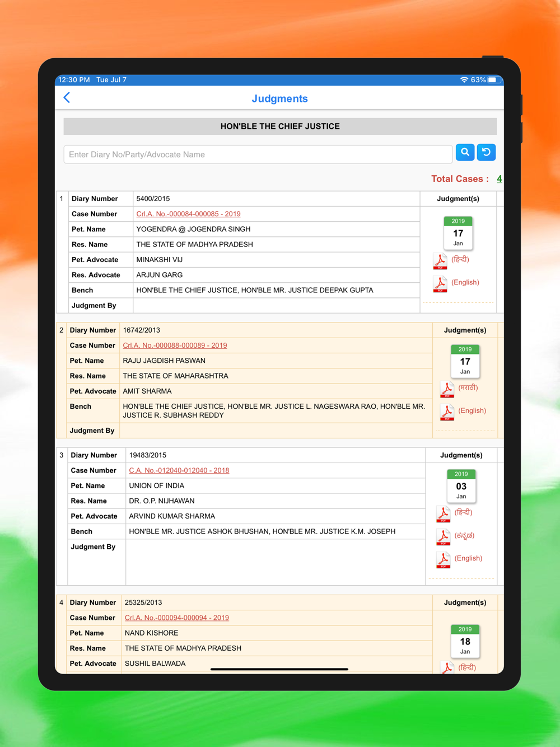
Task: Open Hindi PDF for Union of India case
Action: tap(454, 513)
